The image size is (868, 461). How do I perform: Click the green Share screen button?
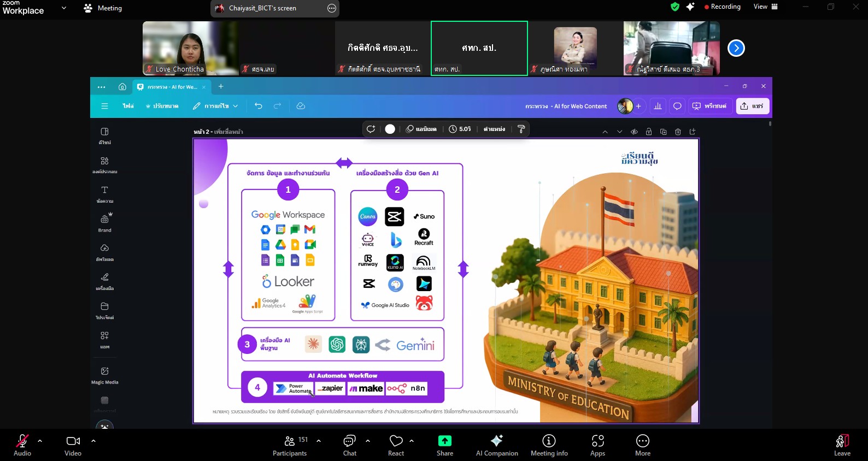[445, 445]
